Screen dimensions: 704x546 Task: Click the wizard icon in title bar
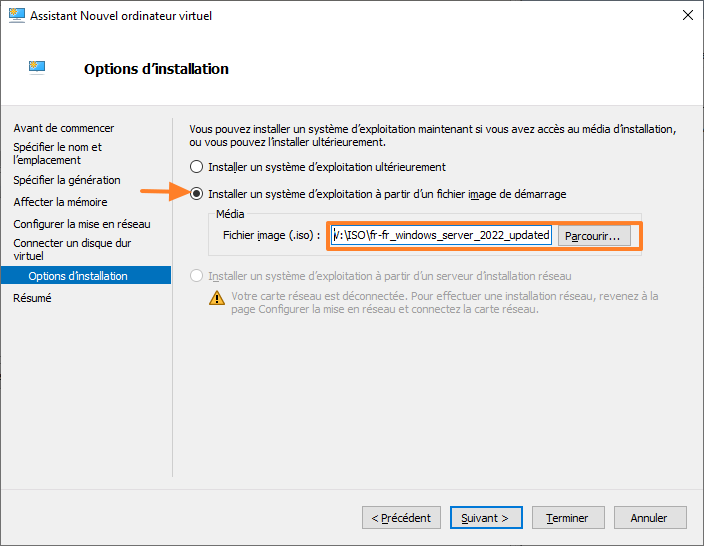(x=16, y=16)
